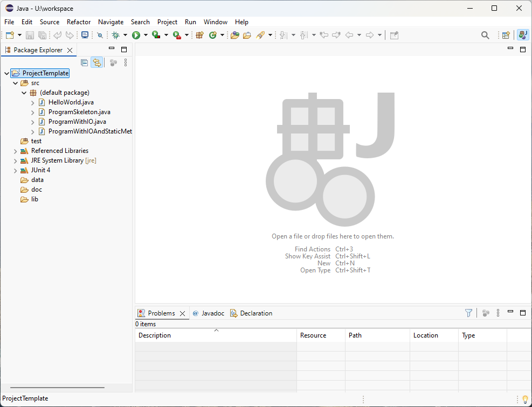Click the Search magnifier icon in toolbar
The width and height of the screenshot is (532, 407).
485,35
